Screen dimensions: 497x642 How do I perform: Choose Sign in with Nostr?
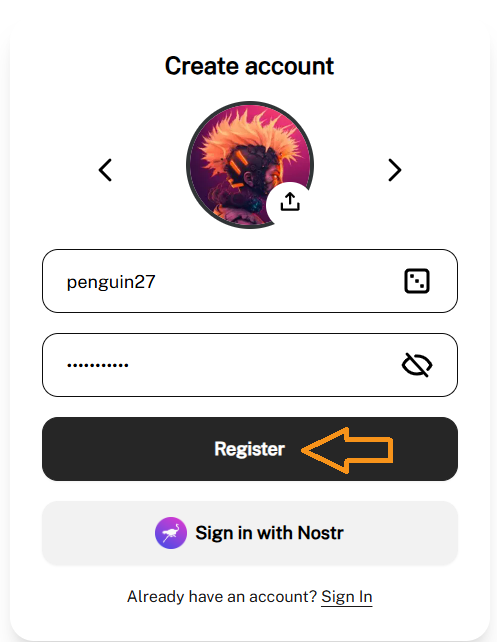pos(250,533)
